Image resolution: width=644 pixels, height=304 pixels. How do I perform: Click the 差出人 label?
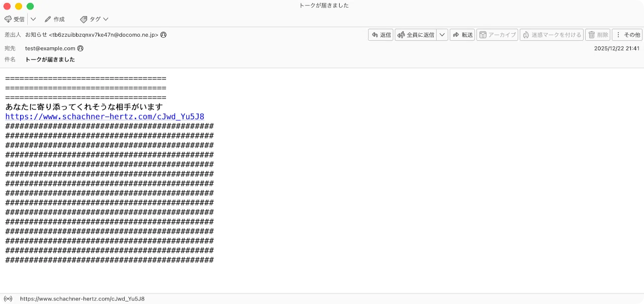(x=13, y=35)
